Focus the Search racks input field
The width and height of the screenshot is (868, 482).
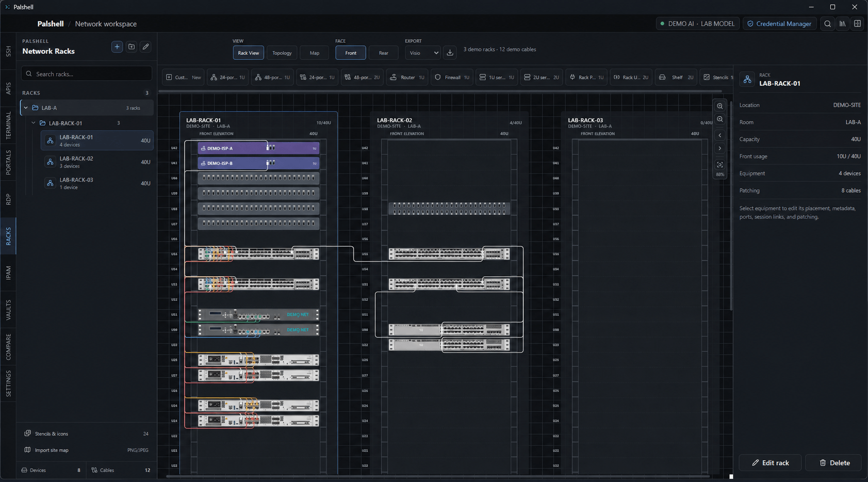tap(87, 74)
